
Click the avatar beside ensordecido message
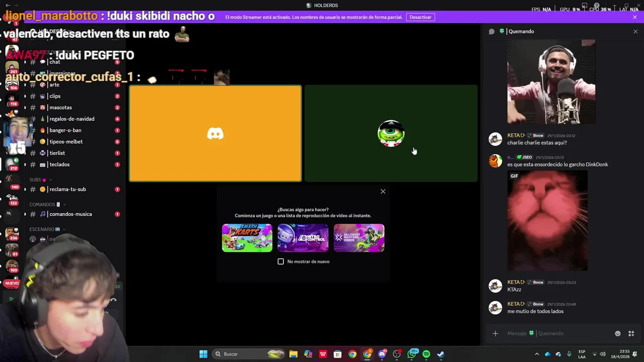496,161
